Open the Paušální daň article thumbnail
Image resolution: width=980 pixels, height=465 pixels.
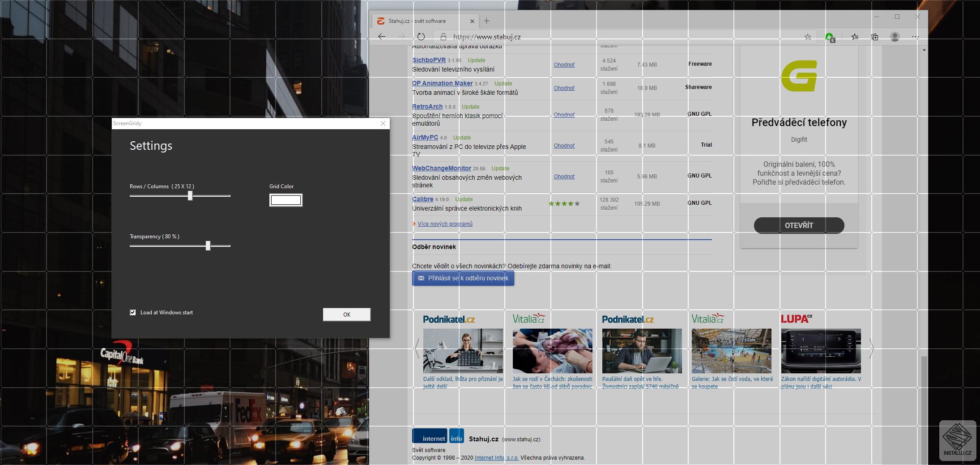click(642, 351)
